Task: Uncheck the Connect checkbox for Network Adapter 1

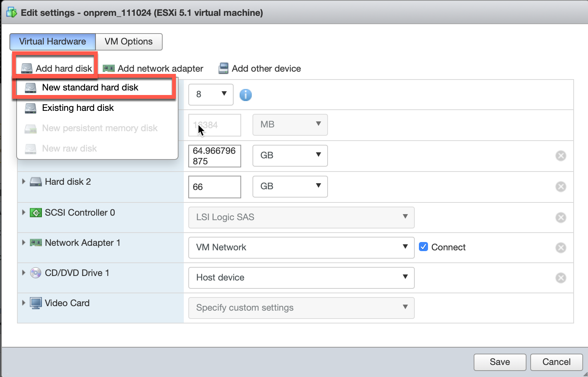Action: [423, 247]
